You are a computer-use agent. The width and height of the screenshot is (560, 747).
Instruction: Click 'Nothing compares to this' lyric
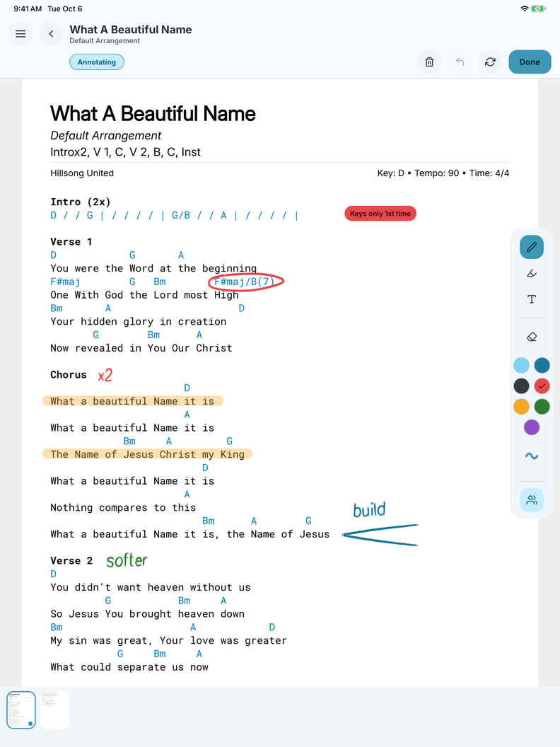click(x=123, y=507)
